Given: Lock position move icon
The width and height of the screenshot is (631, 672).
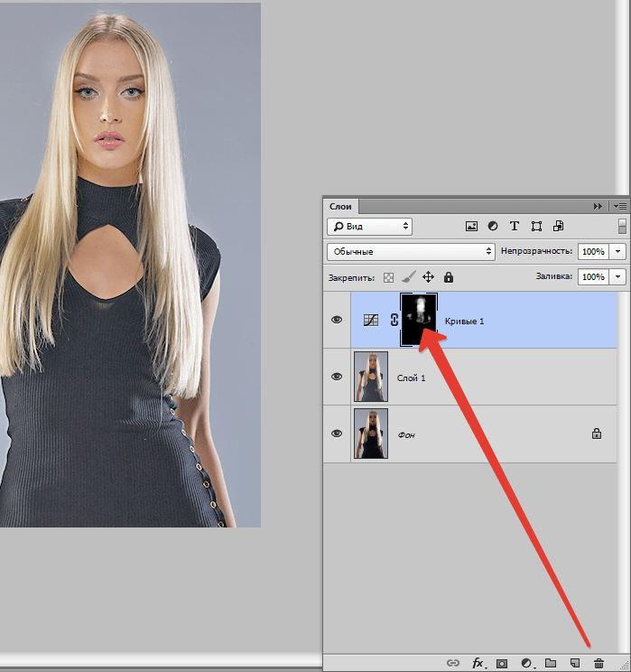Looking at the screenshot, I should click(428, 277).
